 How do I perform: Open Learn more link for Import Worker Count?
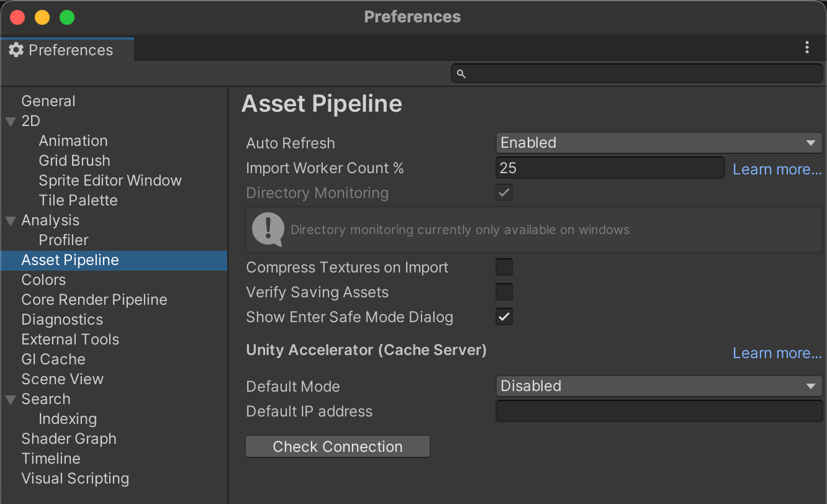(777, 169)
